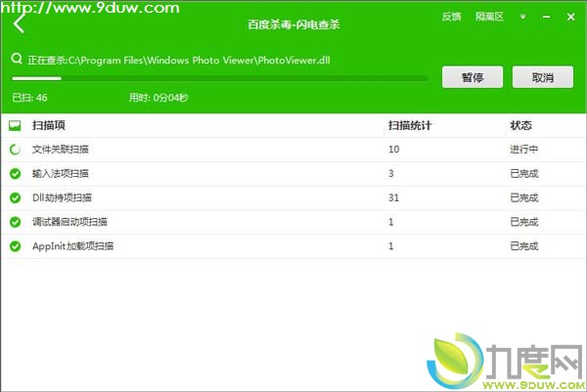
Task: Click the count 3 for 输入法项扫描
Action: [x=391, y=174]
